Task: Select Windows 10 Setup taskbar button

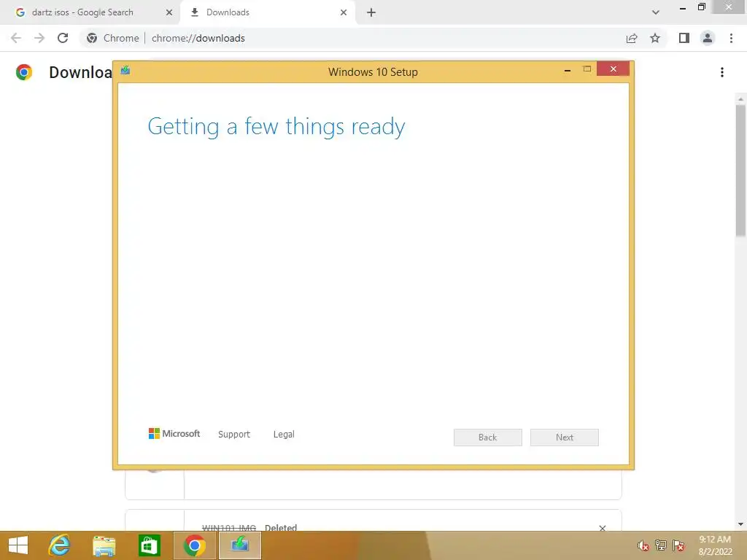Action: click(239, 545)
